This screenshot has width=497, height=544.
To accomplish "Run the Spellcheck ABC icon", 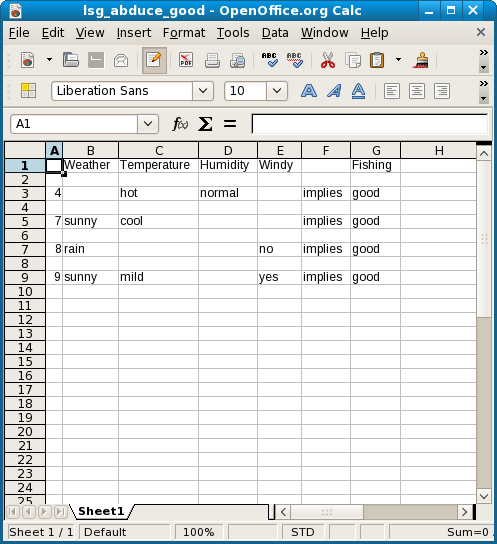I will 269,60.
